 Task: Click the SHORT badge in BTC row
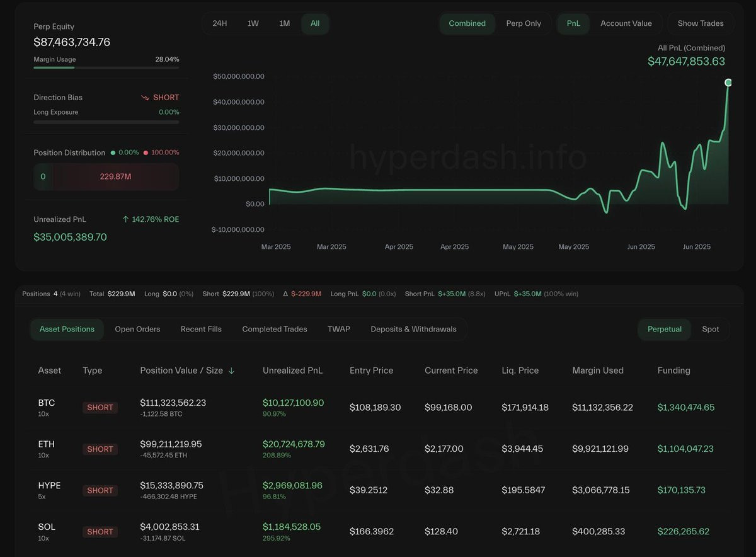[100, 408]
